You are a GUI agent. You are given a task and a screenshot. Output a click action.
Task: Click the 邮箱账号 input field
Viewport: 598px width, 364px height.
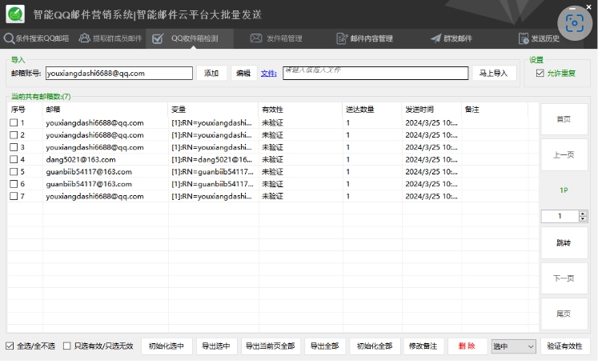coord(119,73)
